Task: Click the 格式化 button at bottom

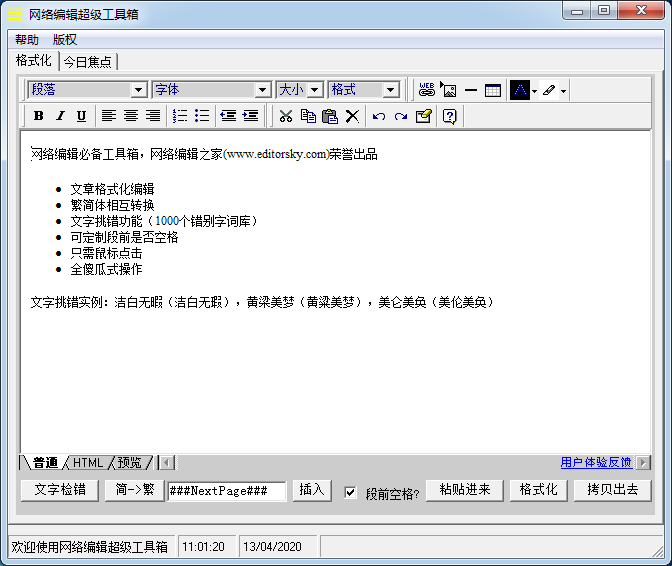Action: click(x=538, y=490)
